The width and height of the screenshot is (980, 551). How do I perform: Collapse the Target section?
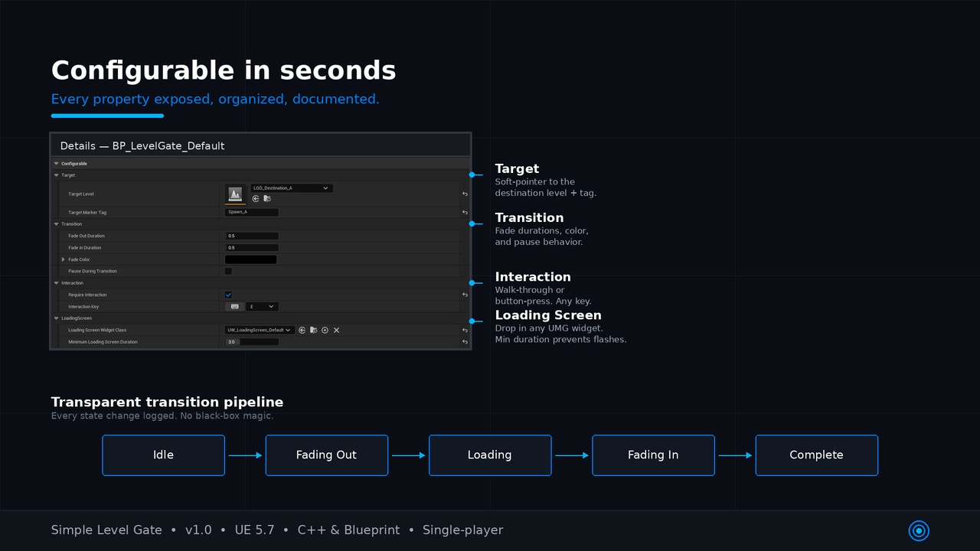point(56,175)
